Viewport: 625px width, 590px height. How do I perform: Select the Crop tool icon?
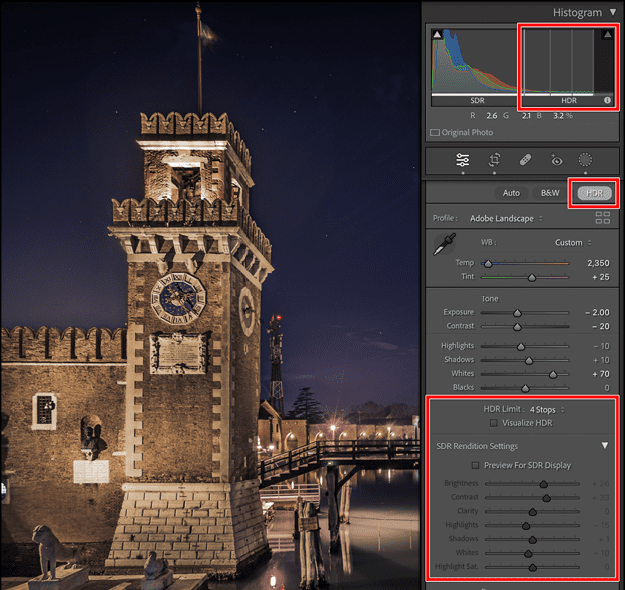(x=494, y=160)
